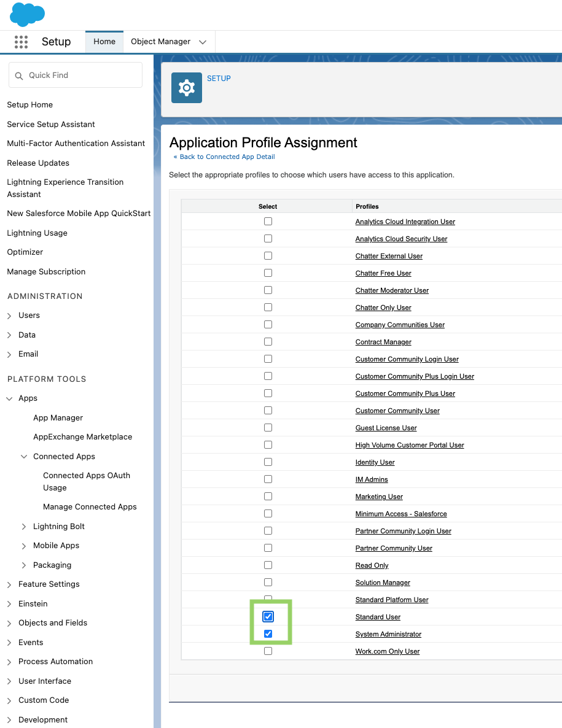
Task: Open Manage Connected Apps
Action: pos(90,507)
